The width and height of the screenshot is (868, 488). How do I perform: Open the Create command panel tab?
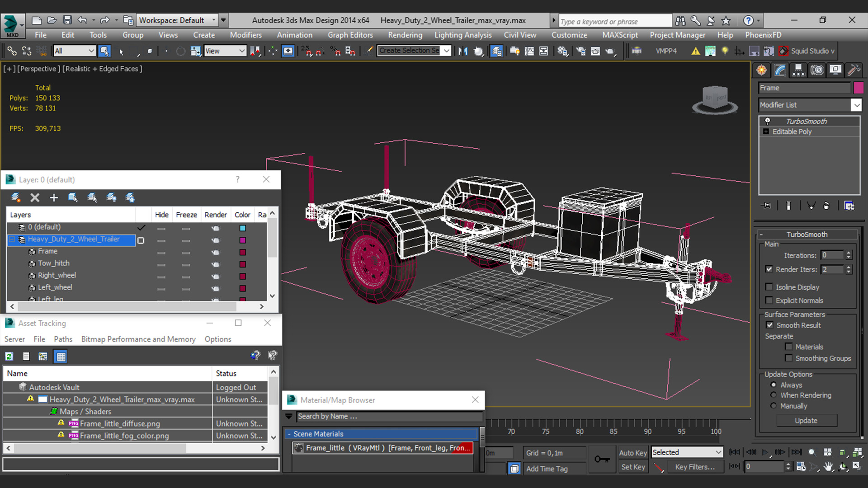tap(762, 70)
